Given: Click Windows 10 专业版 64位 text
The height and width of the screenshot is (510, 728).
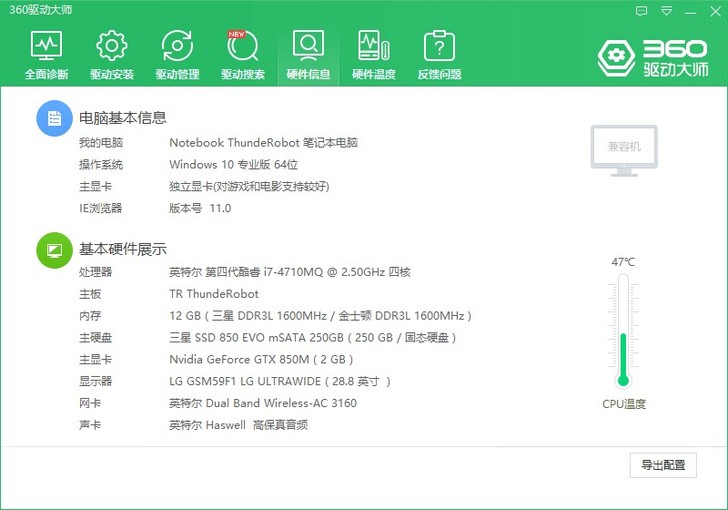Looking at the screenshot, I should [234, 164].
